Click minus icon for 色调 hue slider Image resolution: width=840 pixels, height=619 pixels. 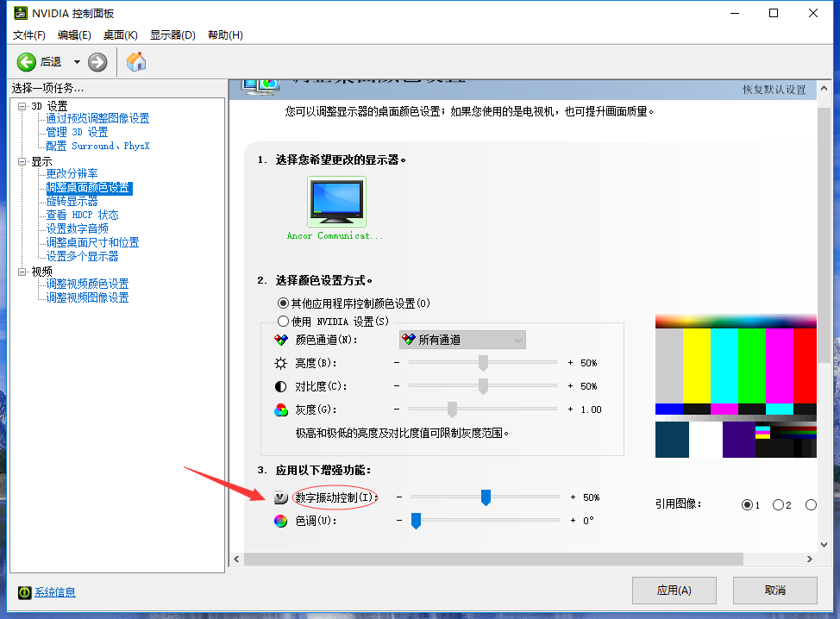coord(399,520)
